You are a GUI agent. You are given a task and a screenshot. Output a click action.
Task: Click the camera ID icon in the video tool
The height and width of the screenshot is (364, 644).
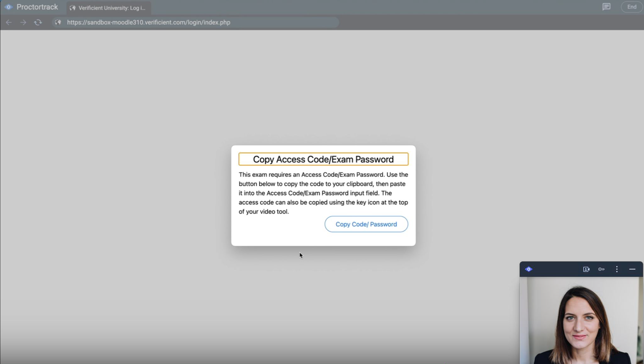[x=586, y=269]
